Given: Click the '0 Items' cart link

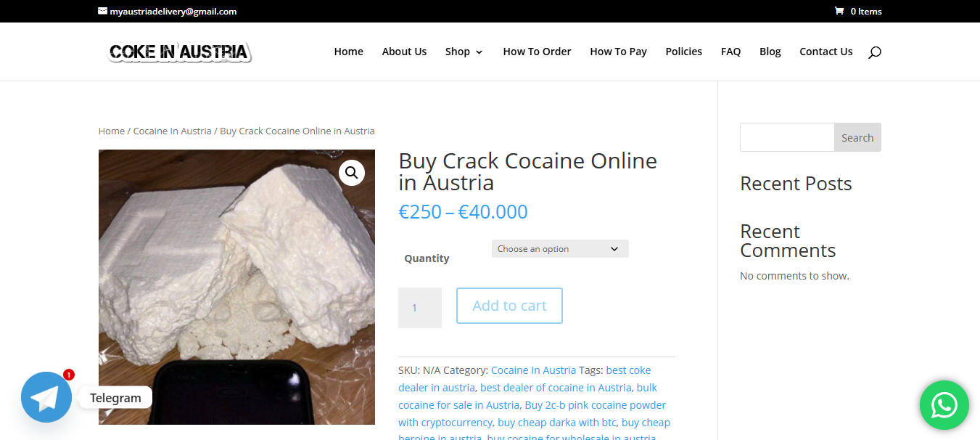Looking at the screenshot, I should pyautogui.click(x=865, y=11).
